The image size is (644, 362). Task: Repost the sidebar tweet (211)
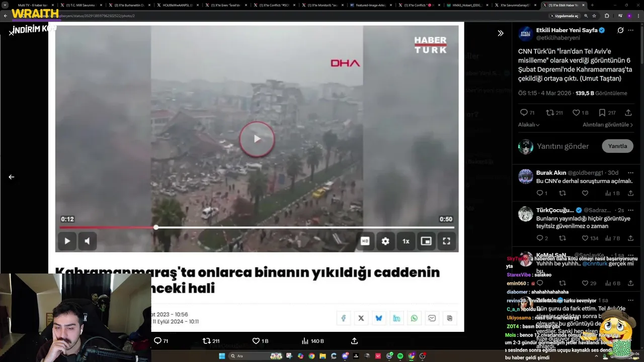[x=554, y=113]
